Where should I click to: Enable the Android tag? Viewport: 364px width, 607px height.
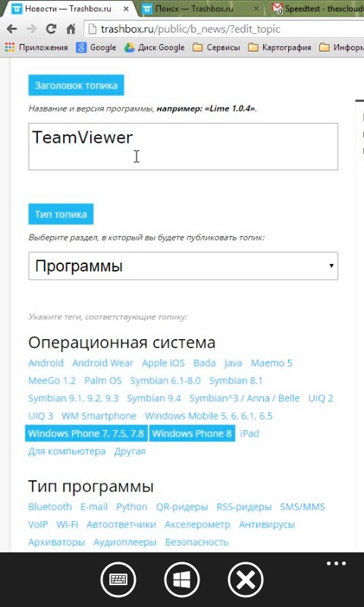(45, 363)
